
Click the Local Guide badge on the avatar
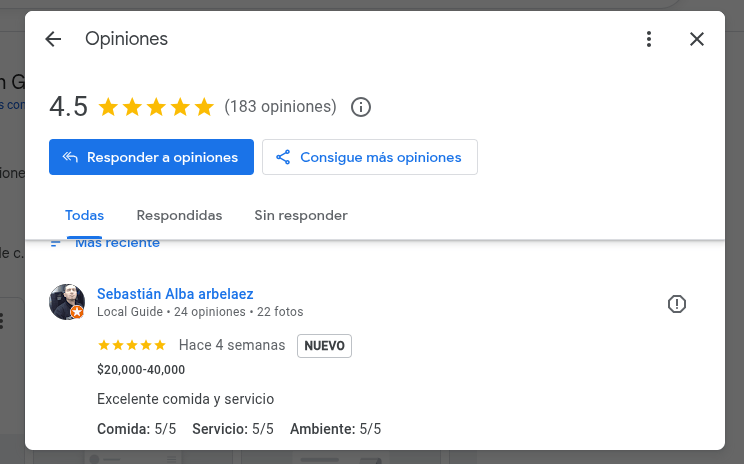point(77,312)
